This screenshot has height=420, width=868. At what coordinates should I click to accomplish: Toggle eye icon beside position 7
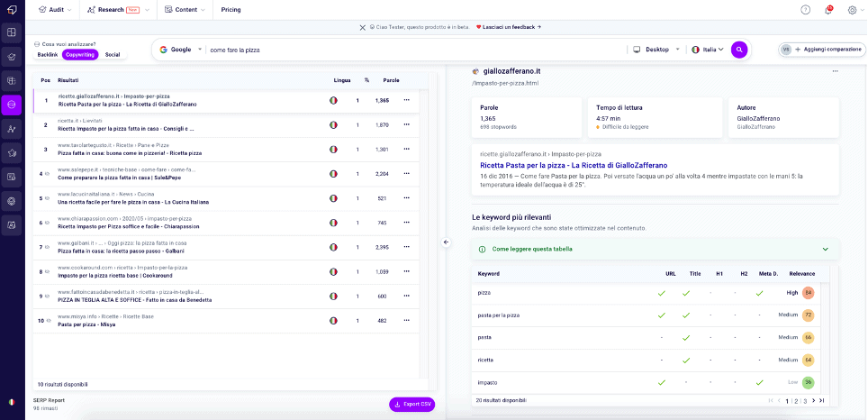tap(48, 247)
